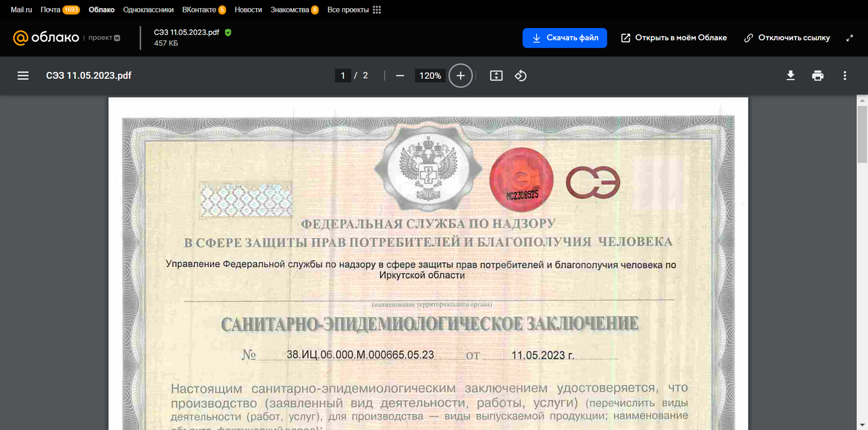Click the vertical scrollbar thumb

pos(862,133)
